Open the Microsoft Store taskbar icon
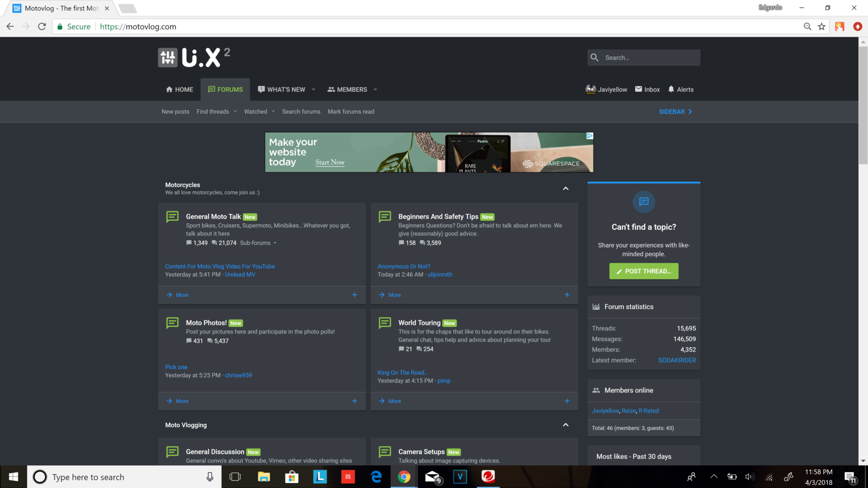Image resolution: width=868 pixels, height=488 pixels. click(292, 477)
